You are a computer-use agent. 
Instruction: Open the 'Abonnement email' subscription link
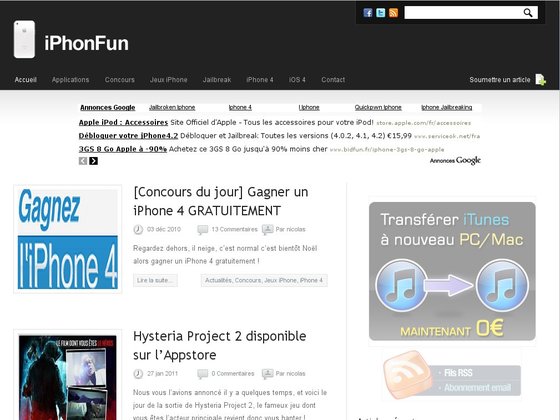tap(477, 388)
